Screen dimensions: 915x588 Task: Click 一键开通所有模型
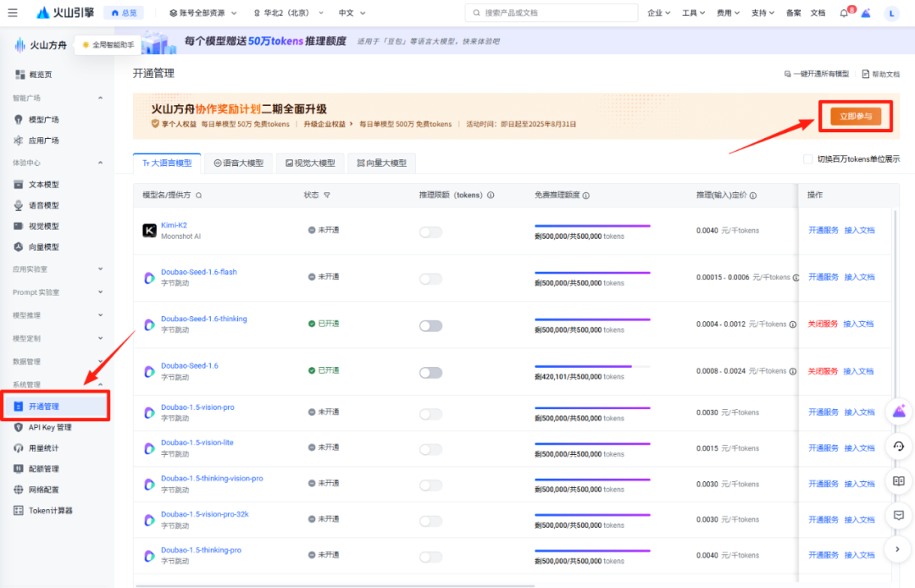tap(817, 74)
